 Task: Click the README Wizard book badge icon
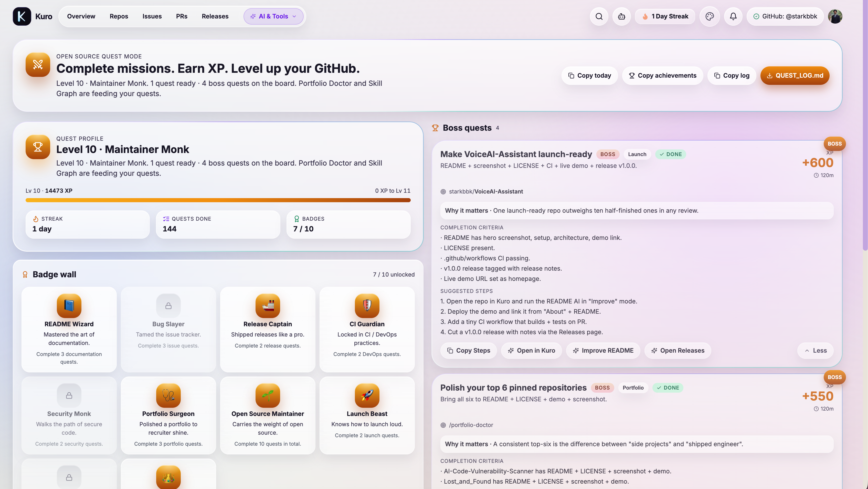69,306
